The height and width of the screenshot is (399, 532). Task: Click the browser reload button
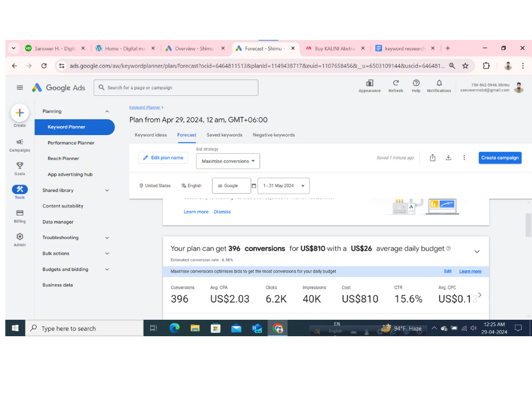coord(44,66)
